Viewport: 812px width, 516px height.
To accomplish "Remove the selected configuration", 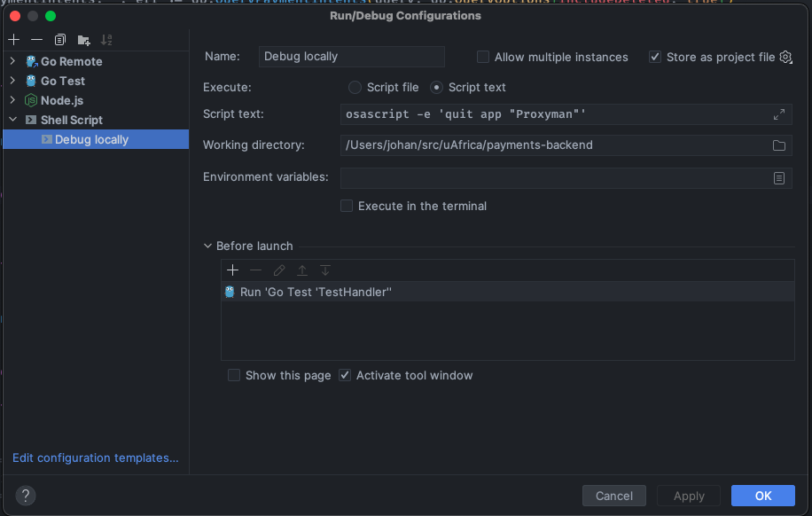I will pos(36,40).
